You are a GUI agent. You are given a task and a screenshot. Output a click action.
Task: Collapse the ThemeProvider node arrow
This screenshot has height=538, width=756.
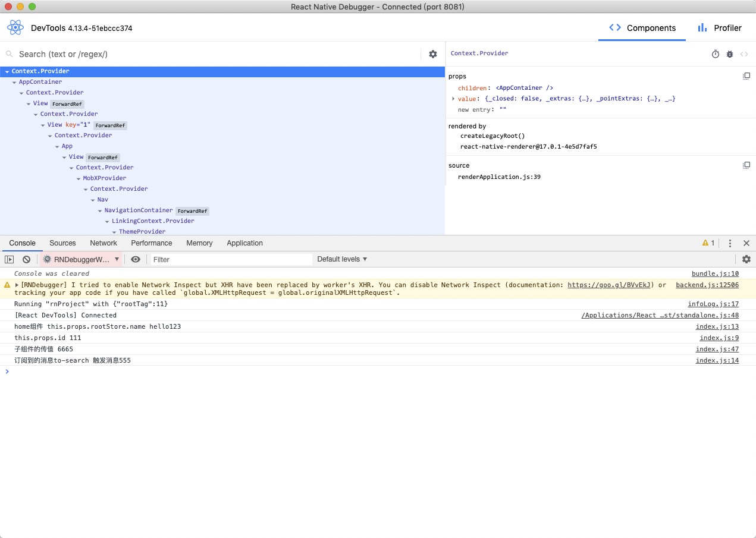114,232
